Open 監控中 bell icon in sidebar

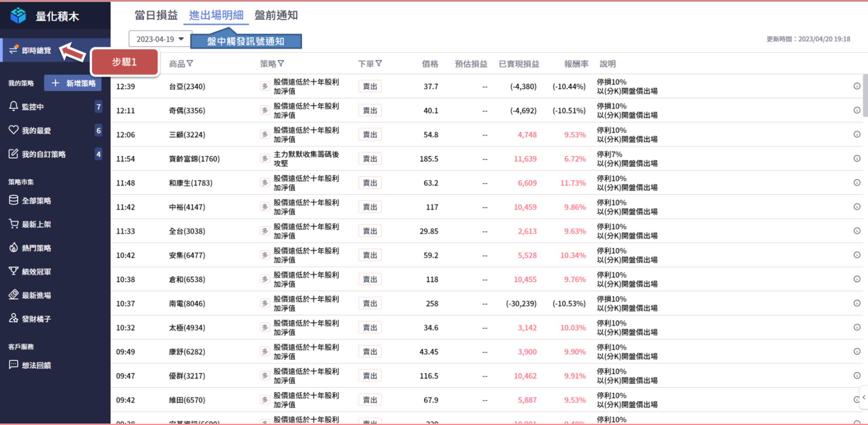point(13,106)
